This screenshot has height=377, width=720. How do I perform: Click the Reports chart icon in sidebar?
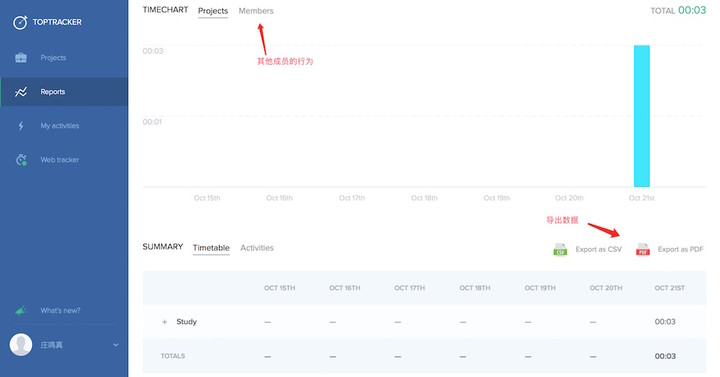(21, 92)
